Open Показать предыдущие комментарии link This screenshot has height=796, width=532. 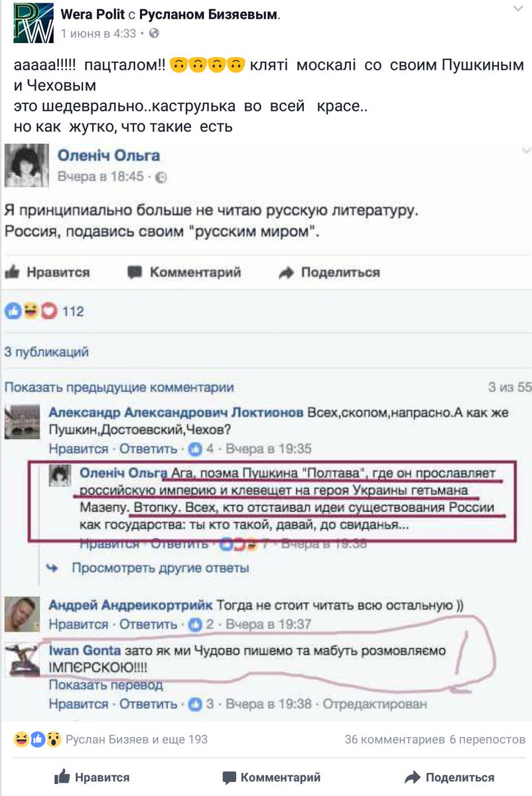[119, 387]
